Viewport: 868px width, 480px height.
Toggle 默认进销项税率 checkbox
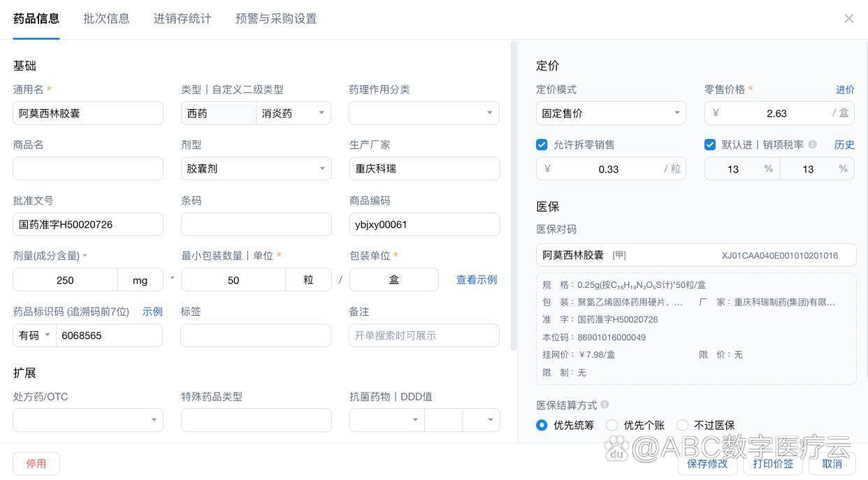[710, 145]
